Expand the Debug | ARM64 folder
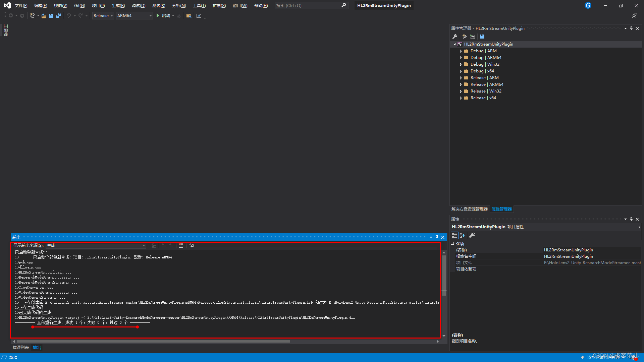This screenshot has width=644, height=362. click(x=461, y=58)
